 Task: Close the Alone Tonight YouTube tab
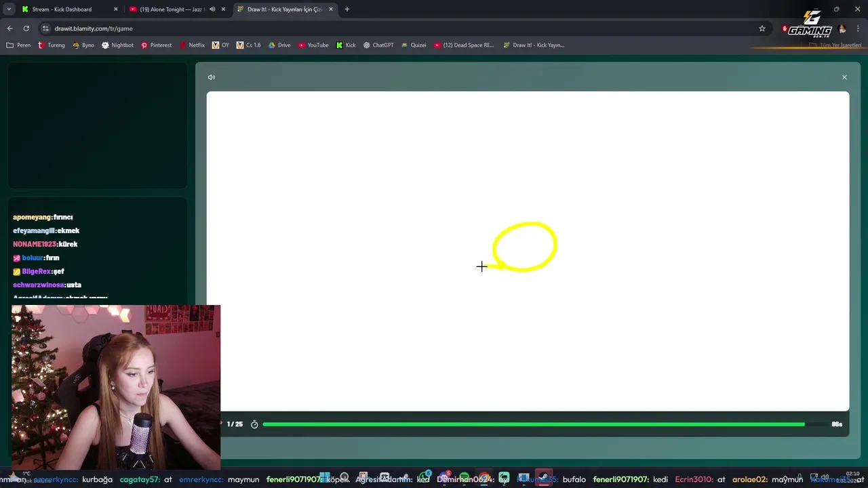223,9
